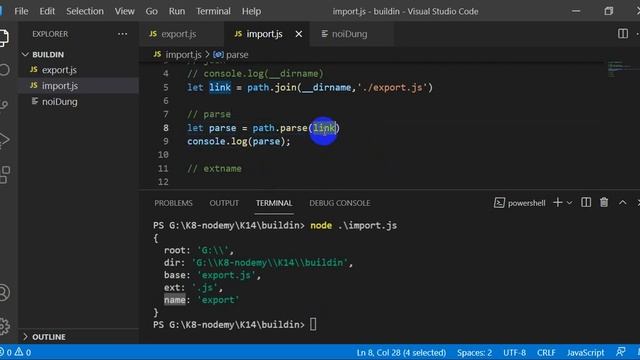Viewport: 640px width, 360px height.
Task: Open the Source Control activity icon
Action: (x=4, y=105)
